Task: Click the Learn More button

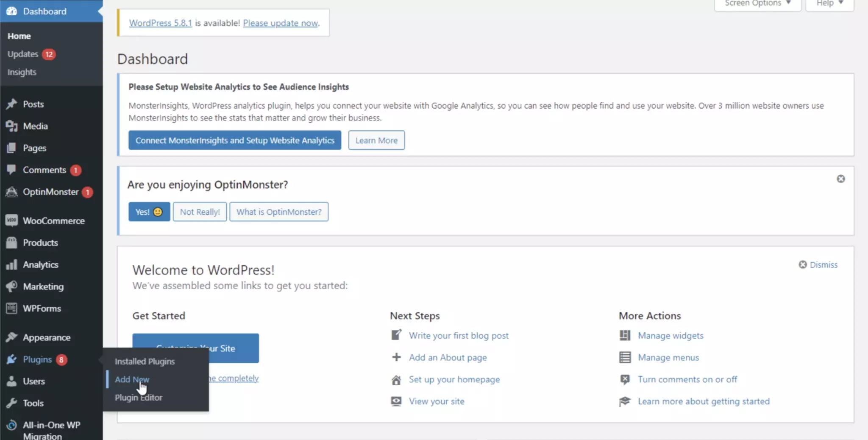Action: pos(376,140)
